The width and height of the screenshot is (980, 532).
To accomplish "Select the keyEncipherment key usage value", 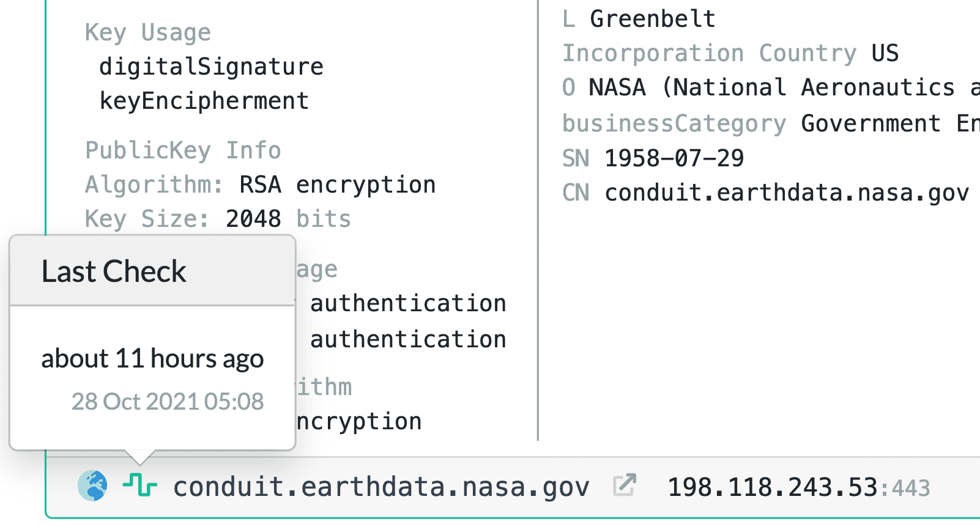I will point(204,101).
